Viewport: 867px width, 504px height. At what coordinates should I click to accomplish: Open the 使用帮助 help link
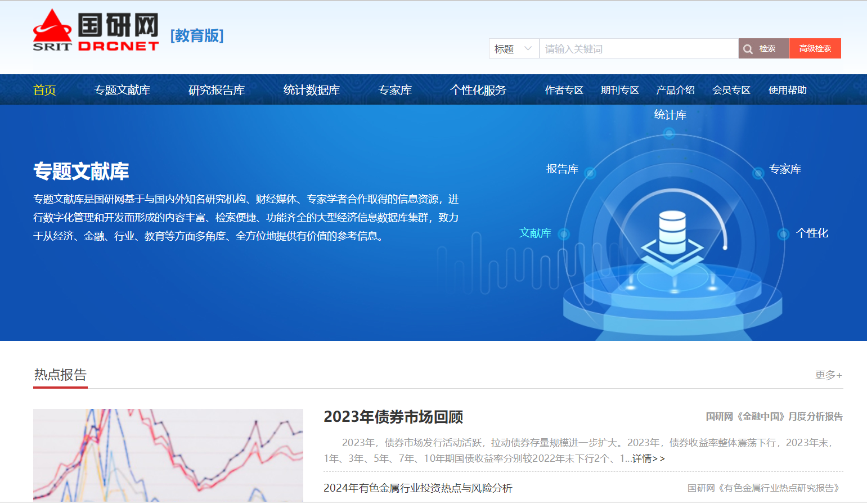[x=787, y=90]
